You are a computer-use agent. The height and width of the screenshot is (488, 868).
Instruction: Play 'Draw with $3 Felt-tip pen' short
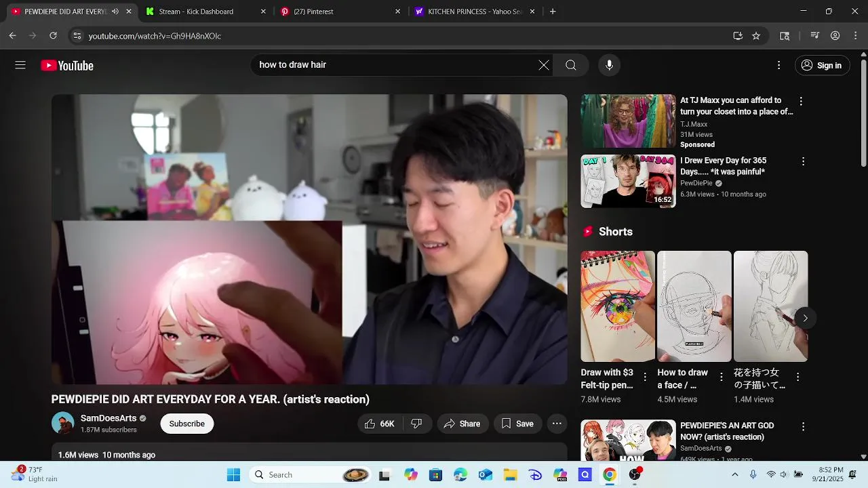pyautogui.click(x=618, y=306)
